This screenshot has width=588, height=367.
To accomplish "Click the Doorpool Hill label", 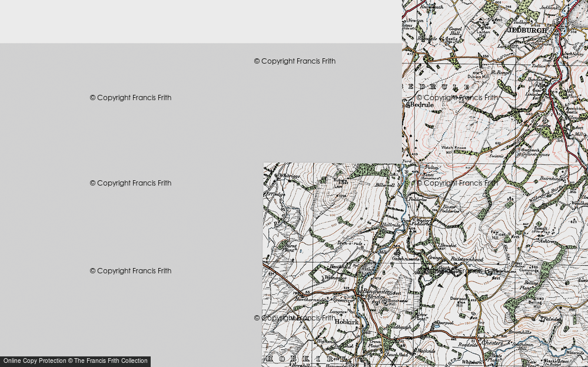I will pos(459,302).
